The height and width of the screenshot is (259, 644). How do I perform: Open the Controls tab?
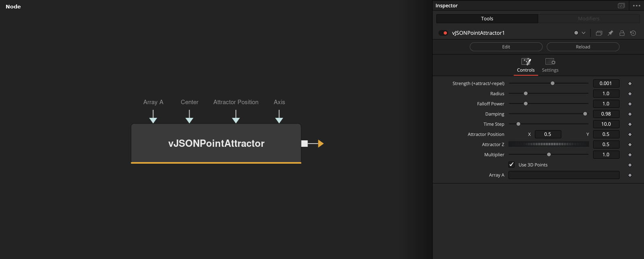coord(526,66)
